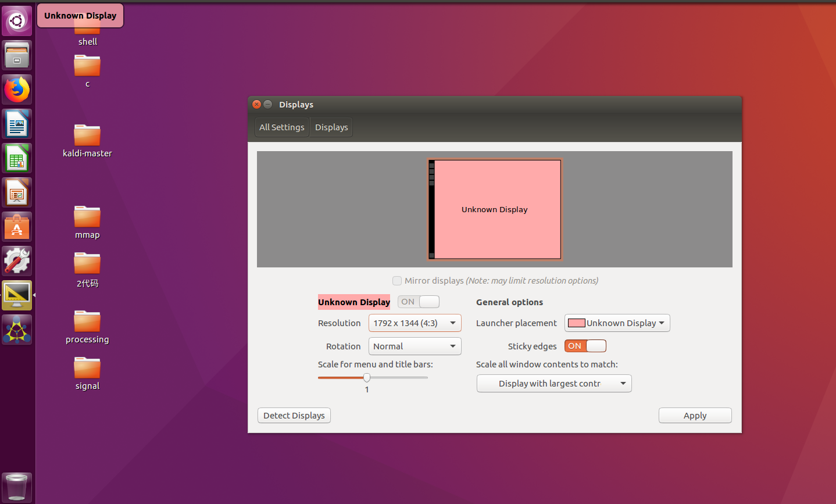Viewport: 836px width, 504px height.
Task: Enable the Mirror displays checkbox
Action: 397,281
